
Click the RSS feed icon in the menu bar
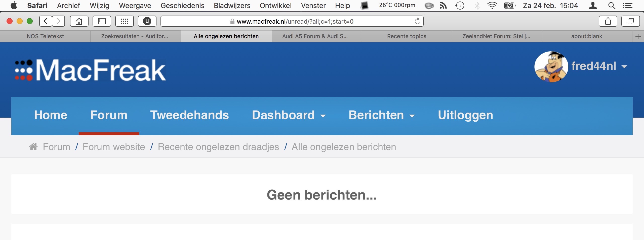(443, 6)
